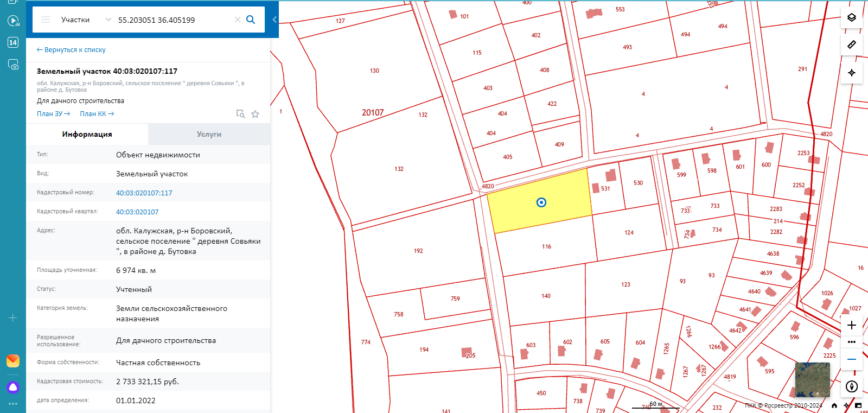Image resolution: width=868 pixels, height=413 pixels.
Task: Open the План ЗУ link
Action: pos(54,114)
